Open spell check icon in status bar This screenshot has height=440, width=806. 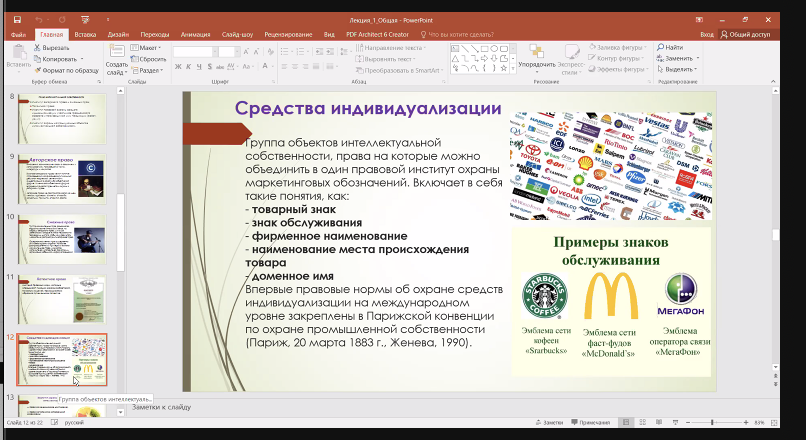pyautogui.click(x=54, y=422)
